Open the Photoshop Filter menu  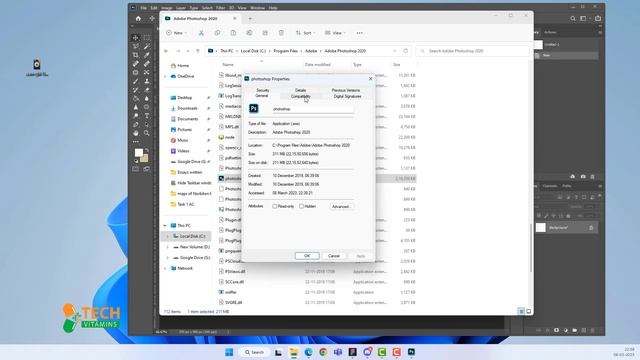(220, 8)
